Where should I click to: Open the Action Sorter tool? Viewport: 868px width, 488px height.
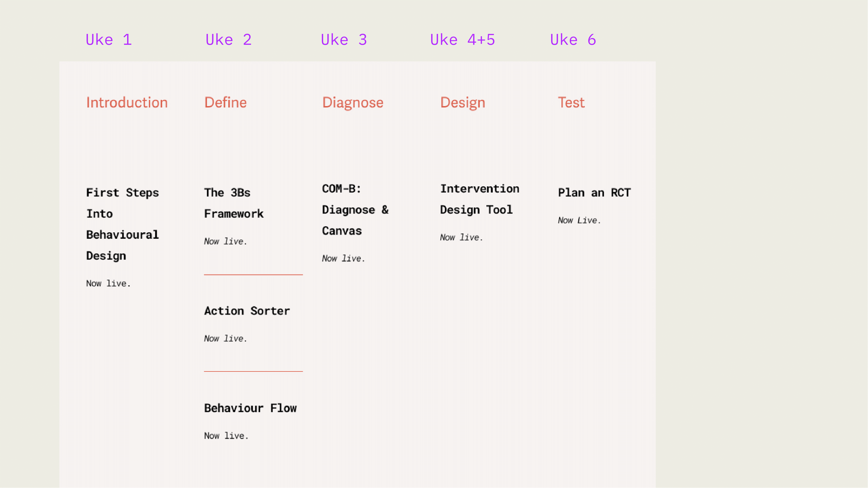(247, 311)
